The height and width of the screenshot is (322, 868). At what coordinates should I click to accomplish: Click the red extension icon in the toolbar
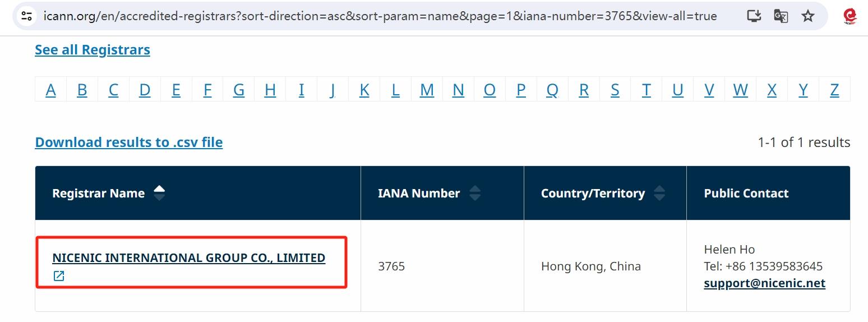850,16
